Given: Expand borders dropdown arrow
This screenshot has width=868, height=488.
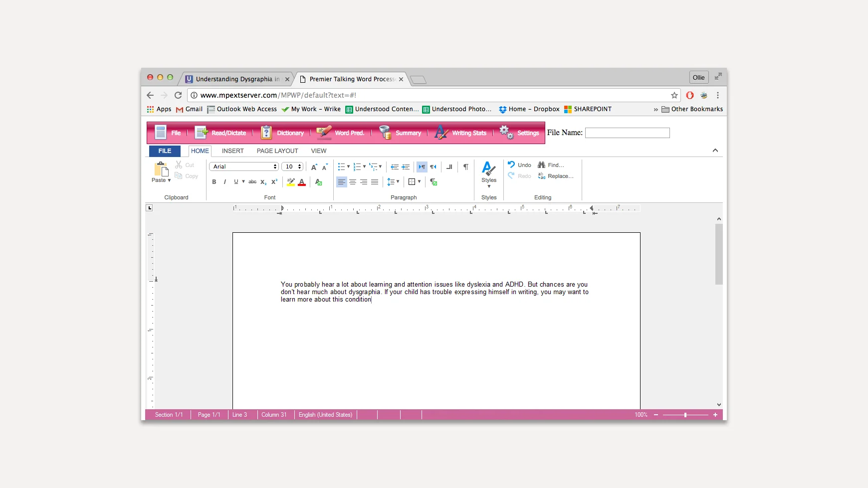Looking at the screenshot, I should click(x=419, y=182).
